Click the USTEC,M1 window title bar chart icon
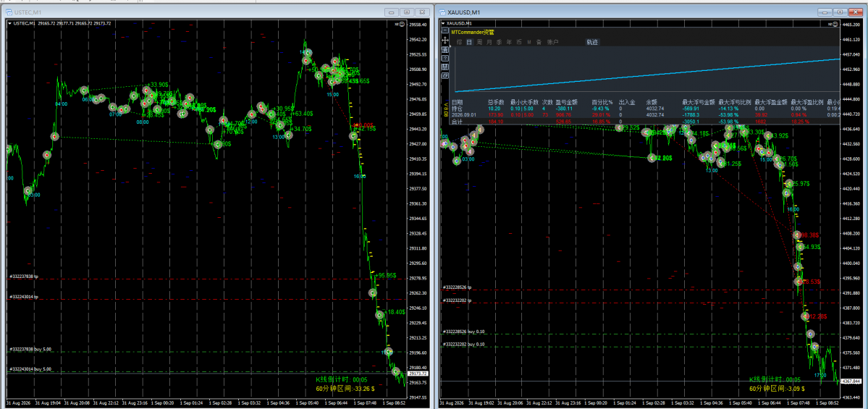The height and width of the screenshot is (409, 868). click(9, 12)
